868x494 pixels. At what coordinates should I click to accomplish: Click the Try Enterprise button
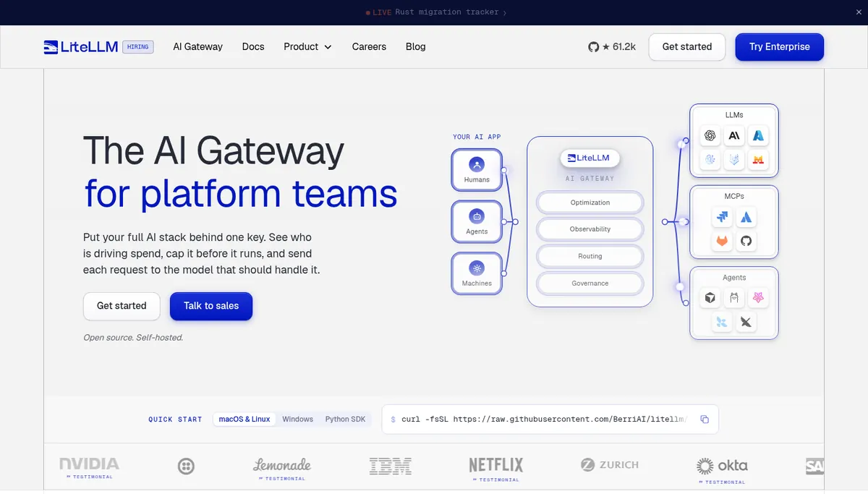coord(780,47)
